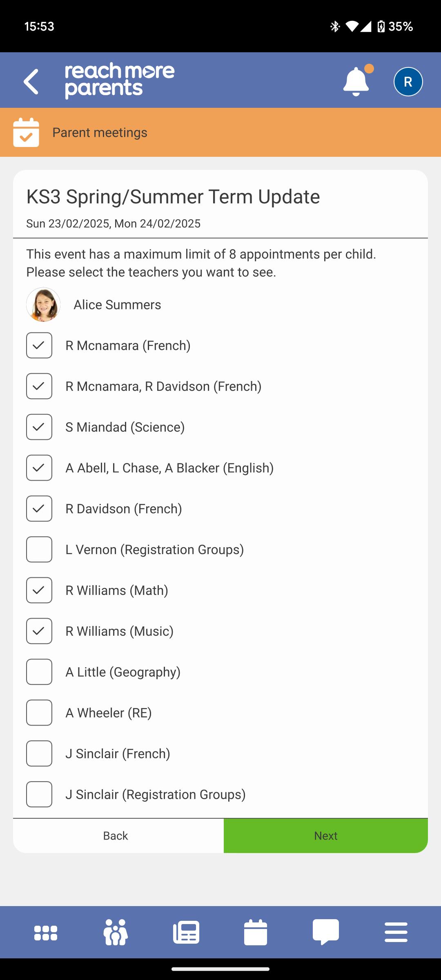The image size is (441, 980).
Task: Open the family/children icon in bottom bar
Action: [x=116, y=933]
